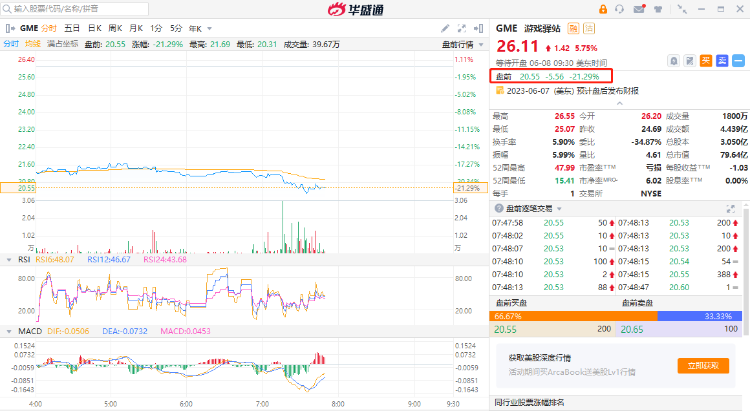
Task: Expand the tick trades list icon
Action: point(730,209)
